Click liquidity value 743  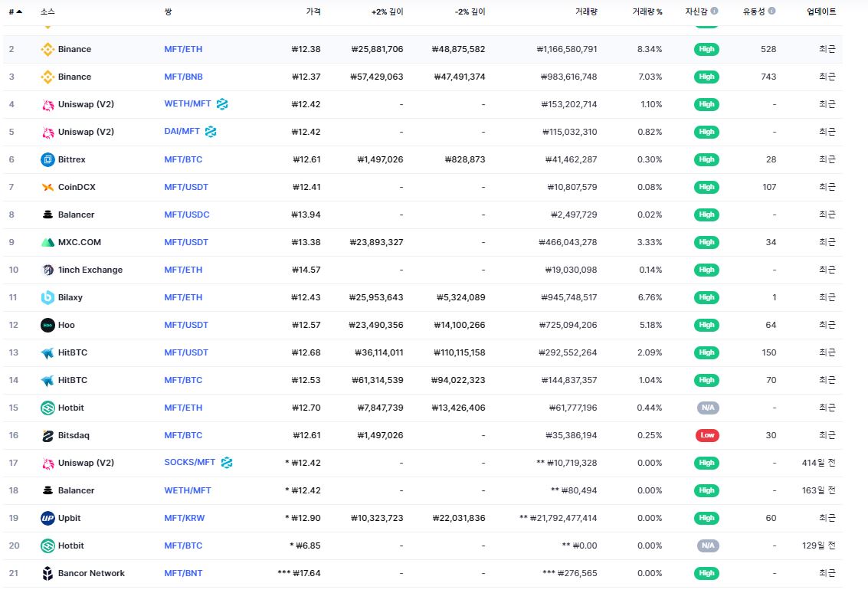coord(768,77)
